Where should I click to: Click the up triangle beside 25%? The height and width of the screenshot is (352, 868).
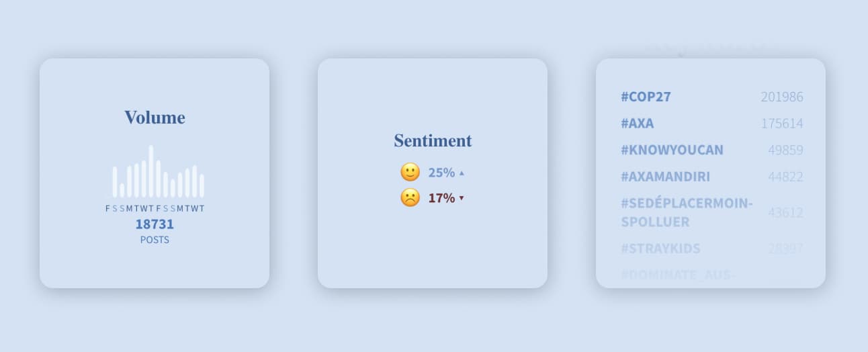(462, 173)
